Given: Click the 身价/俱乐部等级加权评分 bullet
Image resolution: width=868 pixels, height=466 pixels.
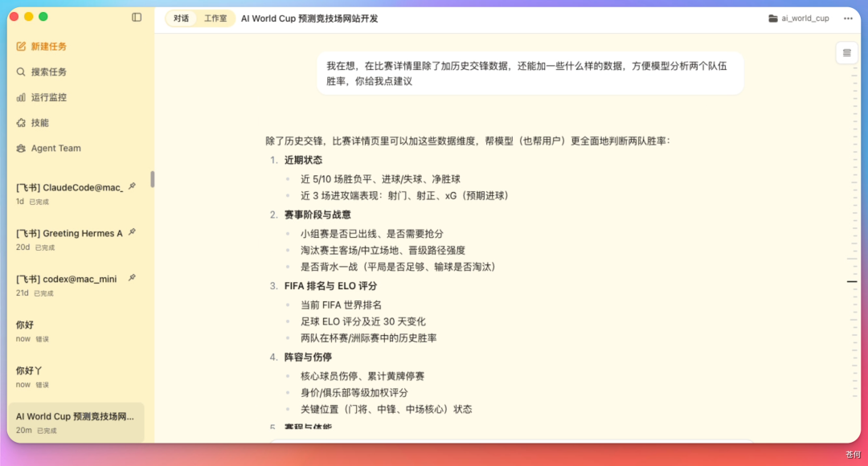Looking at the screenshot, I should point(354,393).
